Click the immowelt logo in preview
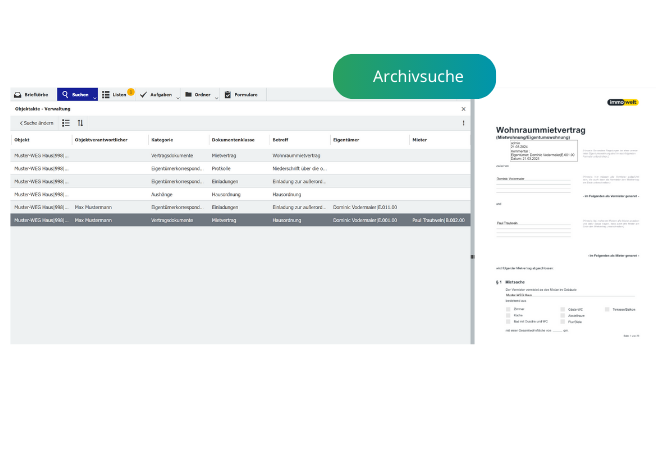 (623, 102)
